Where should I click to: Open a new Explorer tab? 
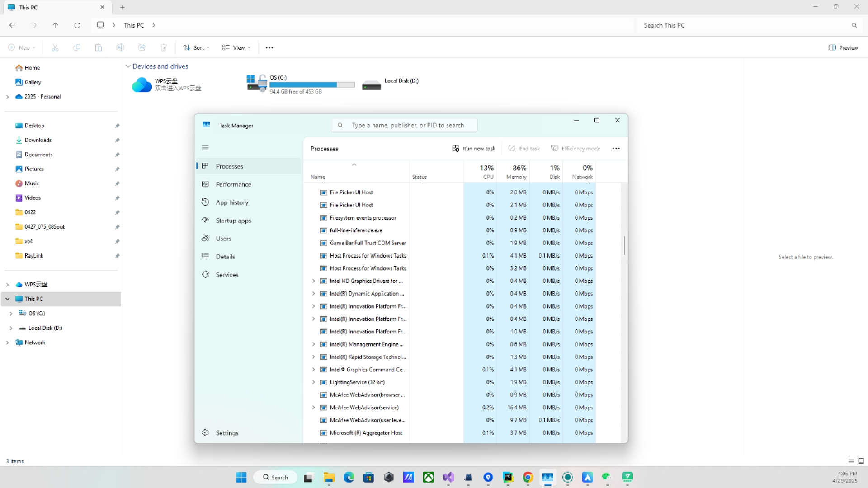tap(122, 7)
